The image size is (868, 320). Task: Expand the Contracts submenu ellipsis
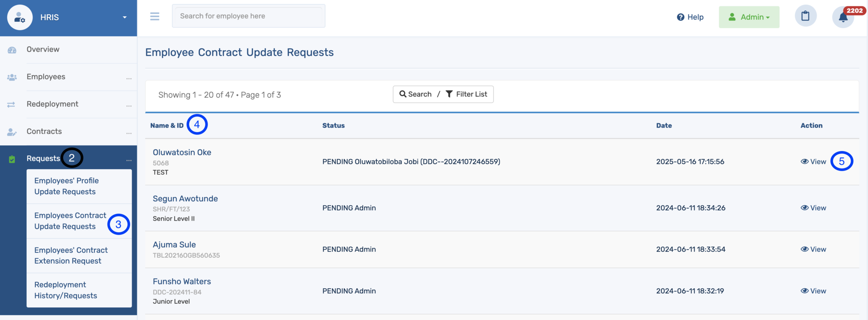pos(129,133)
